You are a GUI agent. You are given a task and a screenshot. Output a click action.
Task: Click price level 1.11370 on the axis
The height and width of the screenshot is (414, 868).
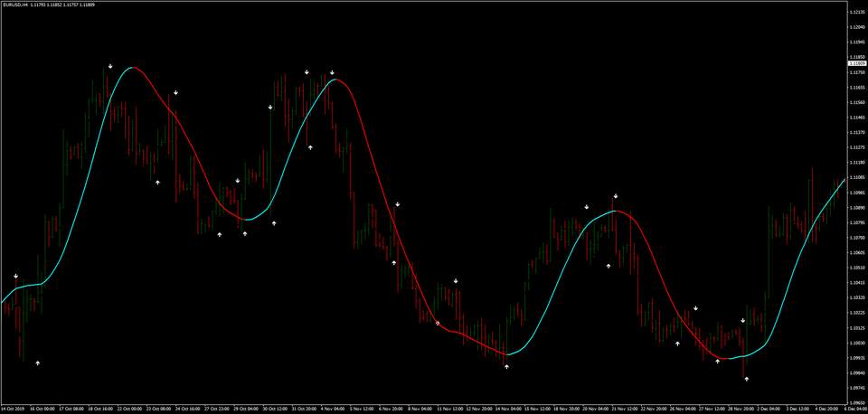(857, 132)
